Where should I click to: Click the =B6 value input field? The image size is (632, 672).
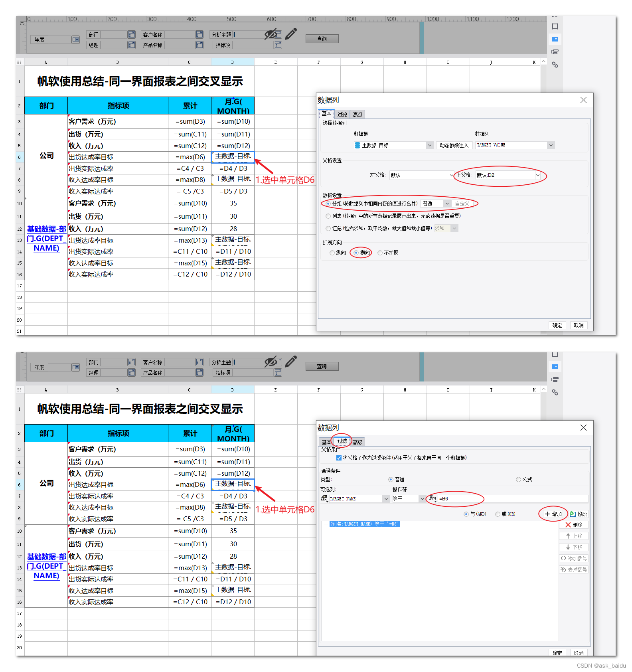[513, 498]
